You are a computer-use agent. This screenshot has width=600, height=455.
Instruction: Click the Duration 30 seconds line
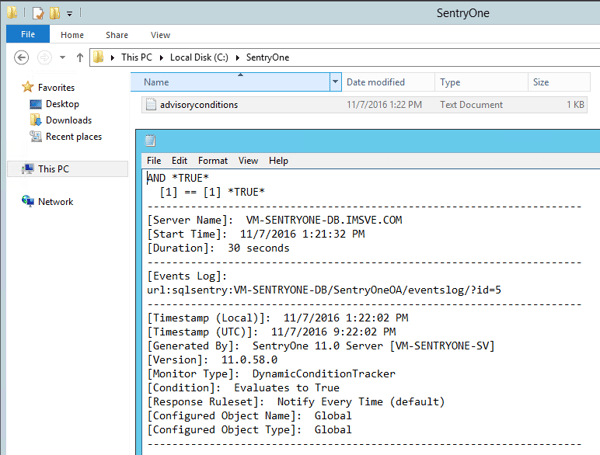click(x=218, y=248)
